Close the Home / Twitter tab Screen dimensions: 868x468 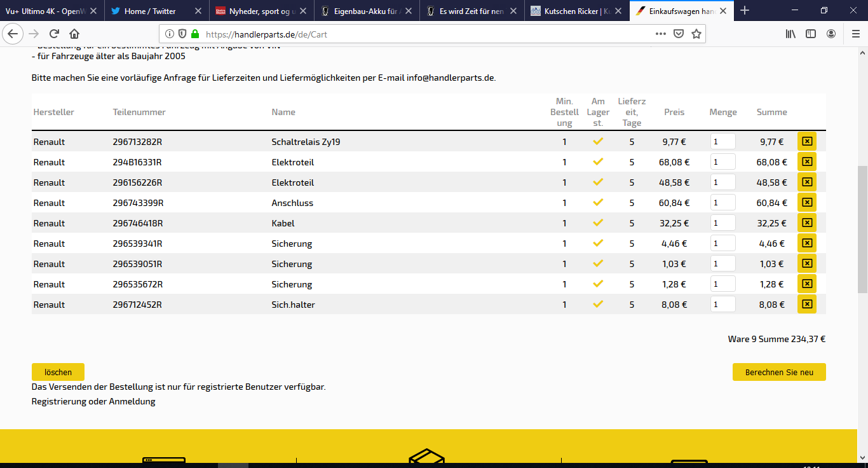pyautogui.click(x=198, y=11)
